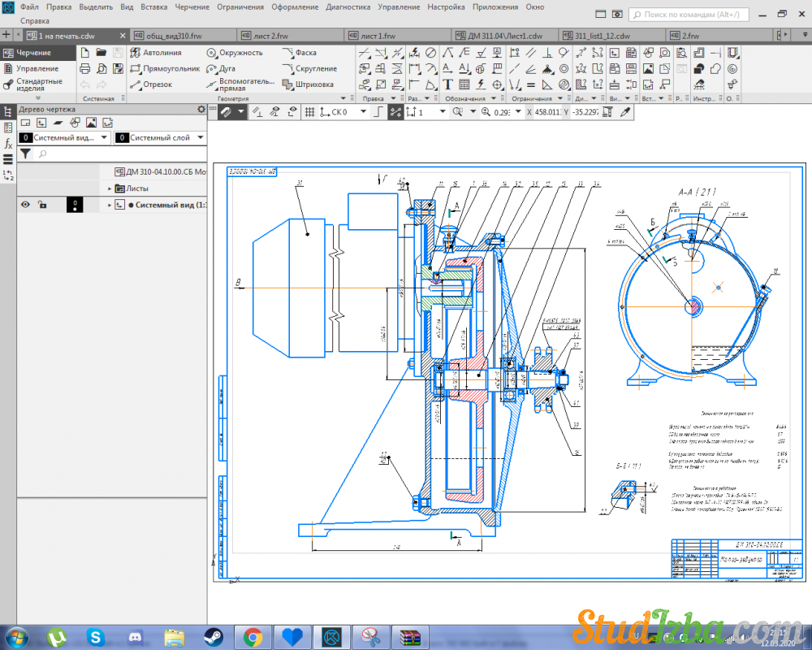Toggle the grid display button
This screenshot has width=812, height=650.
(x=309, y=112)
